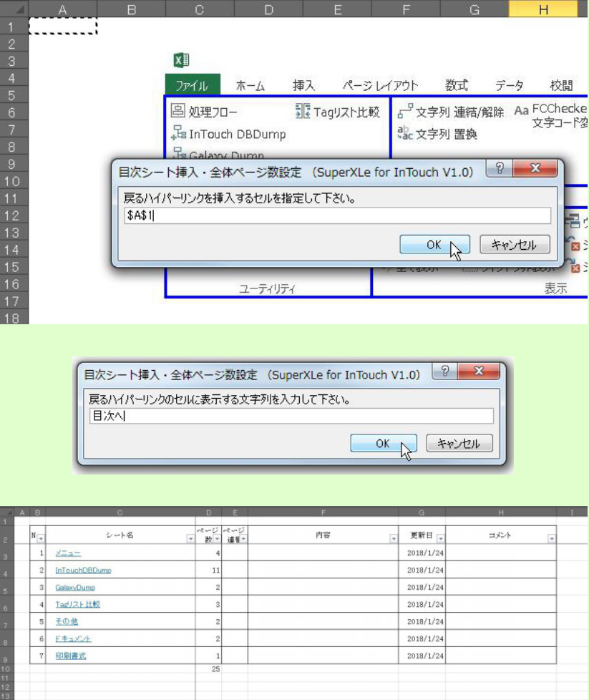
Task: Open the 内容 column filter dropdown
Action: tap(394, 539)
